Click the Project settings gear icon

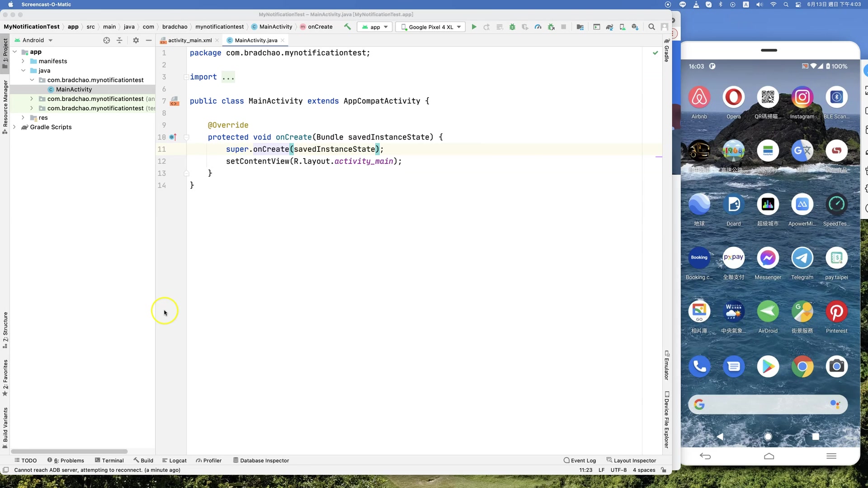tap(136, 40)
